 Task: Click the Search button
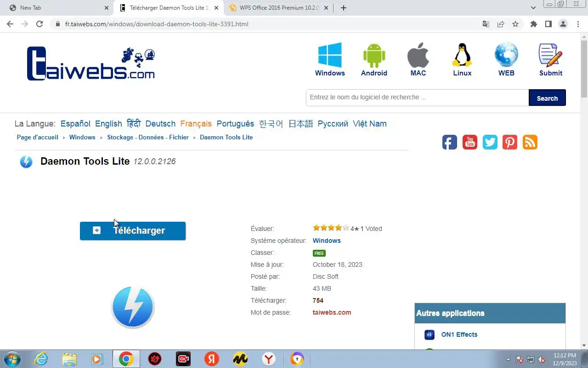pos(547,98)
